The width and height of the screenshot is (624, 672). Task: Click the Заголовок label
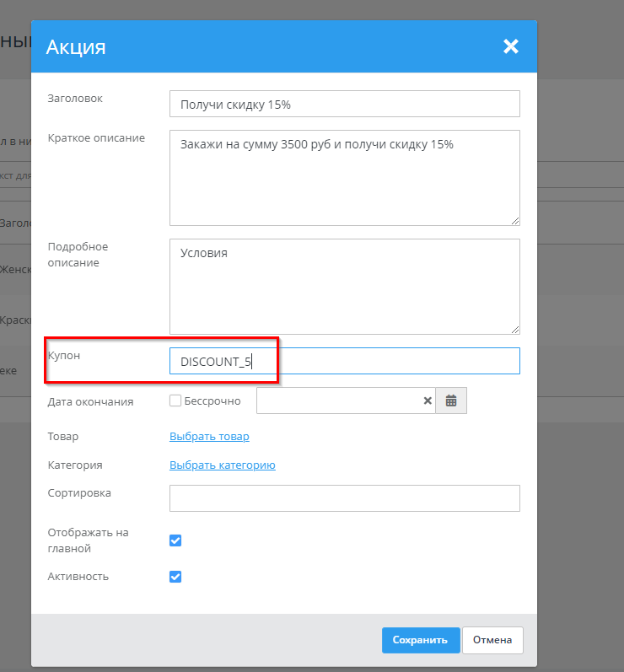[x=75, y=98]
